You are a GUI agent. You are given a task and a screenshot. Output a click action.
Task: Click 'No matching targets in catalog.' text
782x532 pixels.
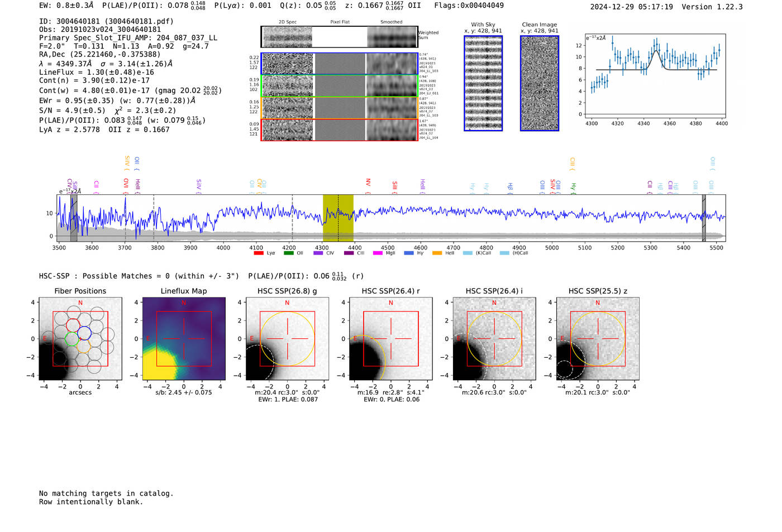pos(106,493)
